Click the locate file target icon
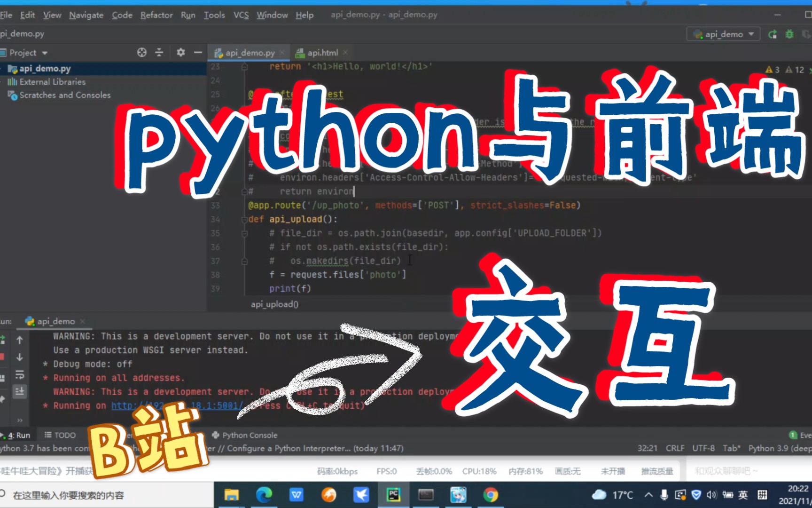812x508 pixels. click(142, 52)
